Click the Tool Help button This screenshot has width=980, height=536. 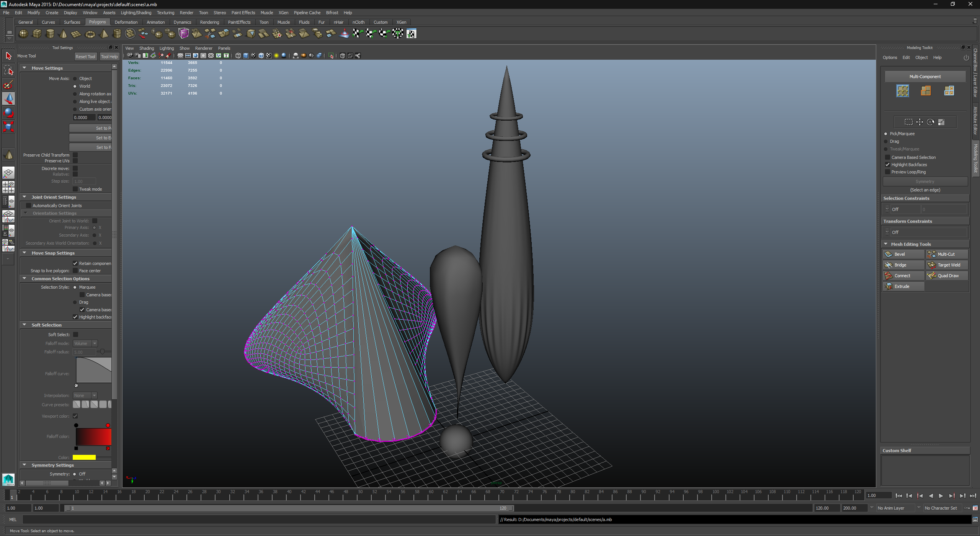109,57
